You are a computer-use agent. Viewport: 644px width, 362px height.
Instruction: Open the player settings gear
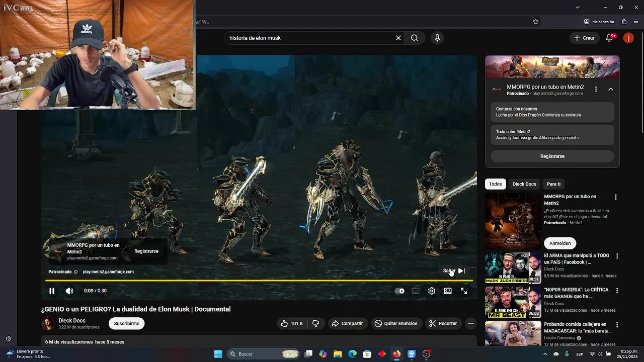pos(432,291)
